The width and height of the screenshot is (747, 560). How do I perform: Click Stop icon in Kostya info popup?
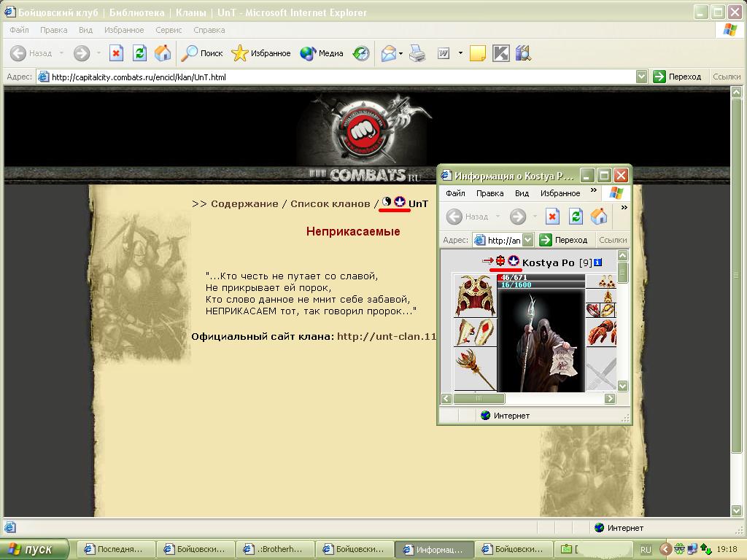(x=552, y=217)
